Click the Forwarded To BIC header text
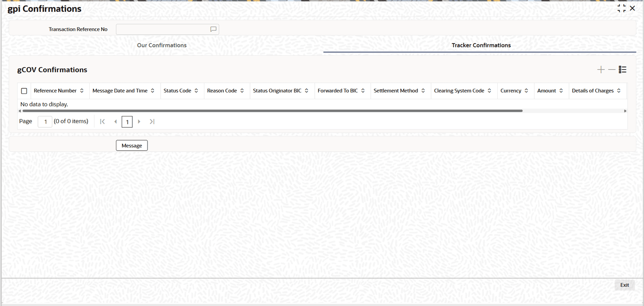The image size is (644, 306). 338,91
